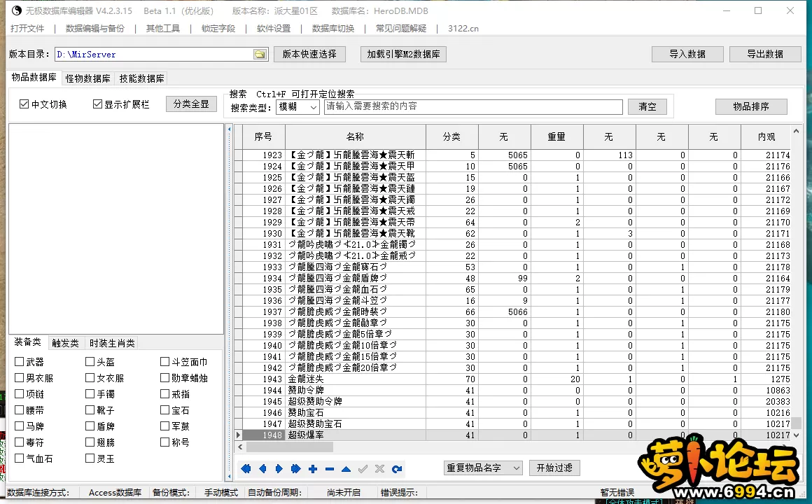This screenshot has width=812, height=504.
Task: Open the 数据库切换 menu
Action: [x=333, y=29]
